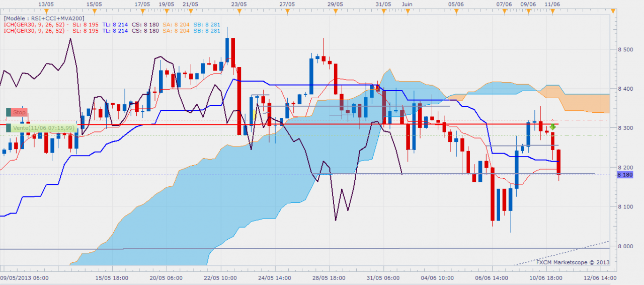This screenshot has width=644, height=285.
Task: Click lower ICH(GER30, 9, 26, 52) legend line
Action: point(112,31)
